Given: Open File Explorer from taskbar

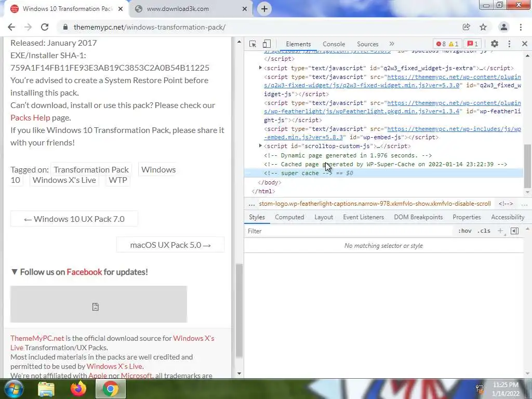Looking at the screenshot, I should pos(46,389).
